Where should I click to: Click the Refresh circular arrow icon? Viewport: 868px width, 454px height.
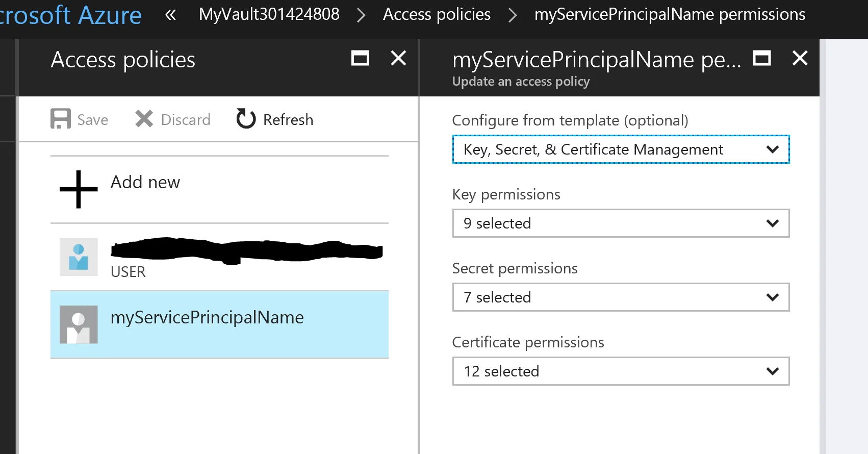click(x=246, y=119)
